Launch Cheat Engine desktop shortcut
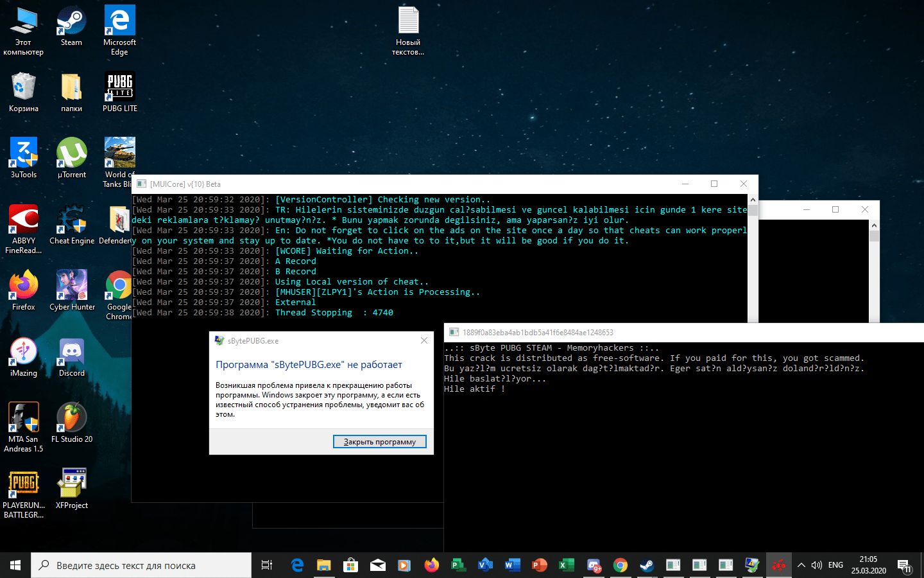Viewport: 924px width, 578px height. coord(72,224)
